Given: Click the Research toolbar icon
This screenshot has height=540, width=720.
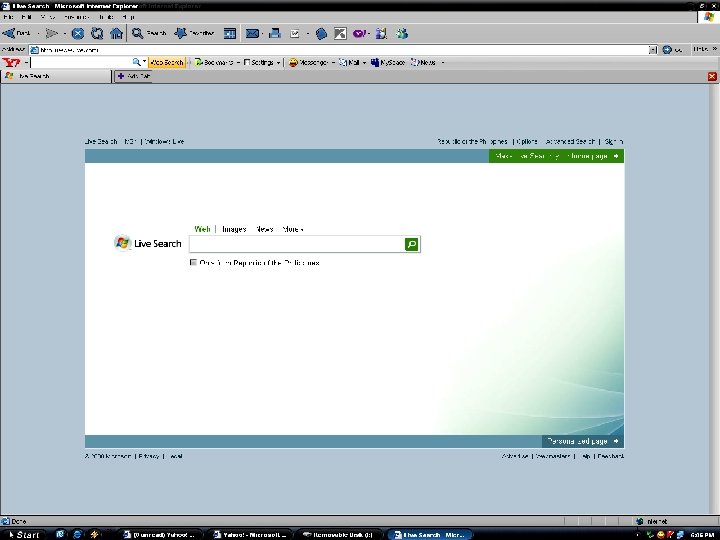Looking at the screenshot, I should click(x=381, y=34).
